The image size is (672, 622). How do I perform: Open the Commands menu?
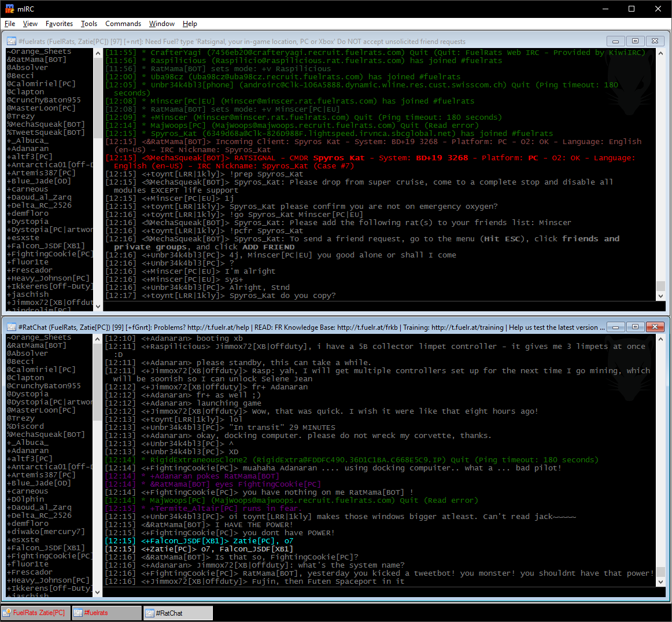coord(123,24)
